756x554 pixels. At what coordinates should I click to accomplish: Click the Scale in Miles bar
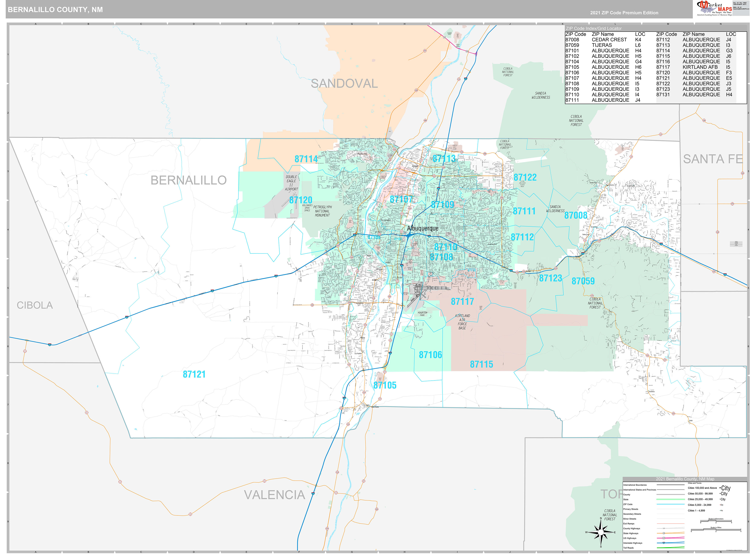click(x=716, y=529)
